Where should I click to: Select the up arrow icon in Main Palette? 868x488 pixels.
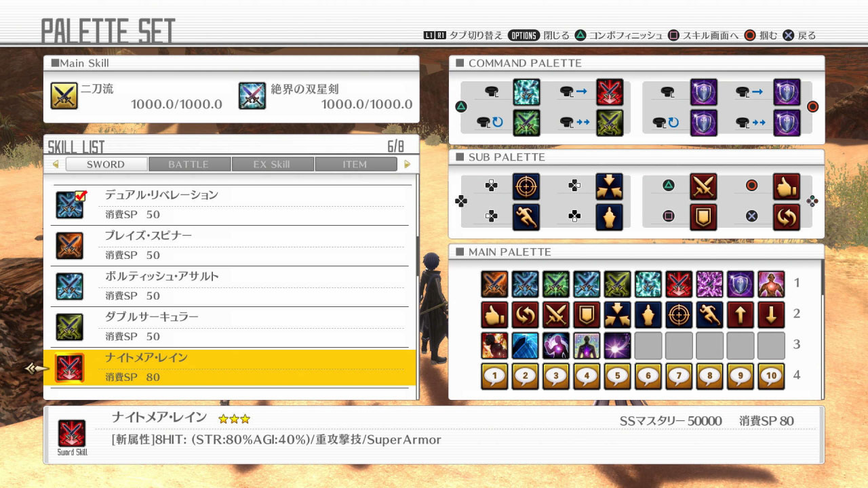tap(741, 314)
